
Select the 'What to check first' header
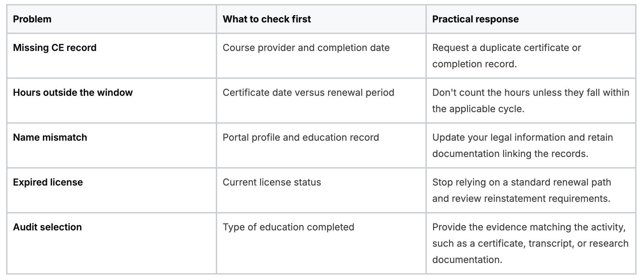pos(267,19)
